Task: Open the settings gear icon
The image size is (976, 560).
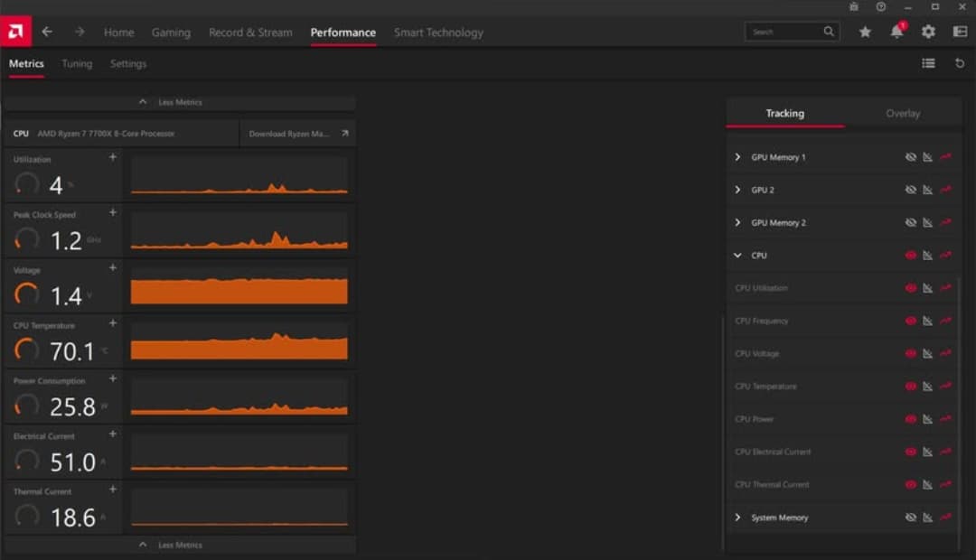Action: pos(928,32)
